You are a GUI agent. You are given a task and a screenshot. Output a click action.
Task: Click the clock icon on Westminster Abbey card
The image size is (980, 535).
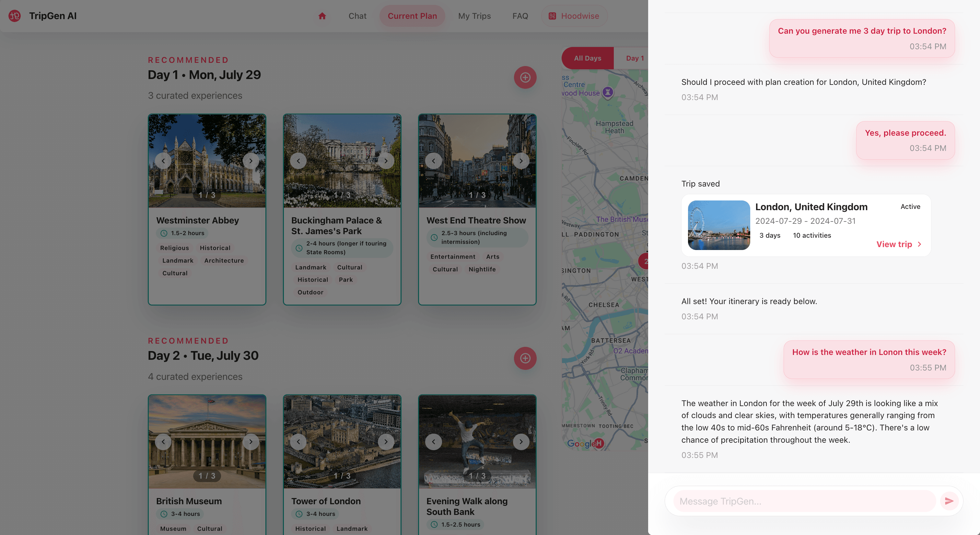pyautogui.click(x=164, y=233)
